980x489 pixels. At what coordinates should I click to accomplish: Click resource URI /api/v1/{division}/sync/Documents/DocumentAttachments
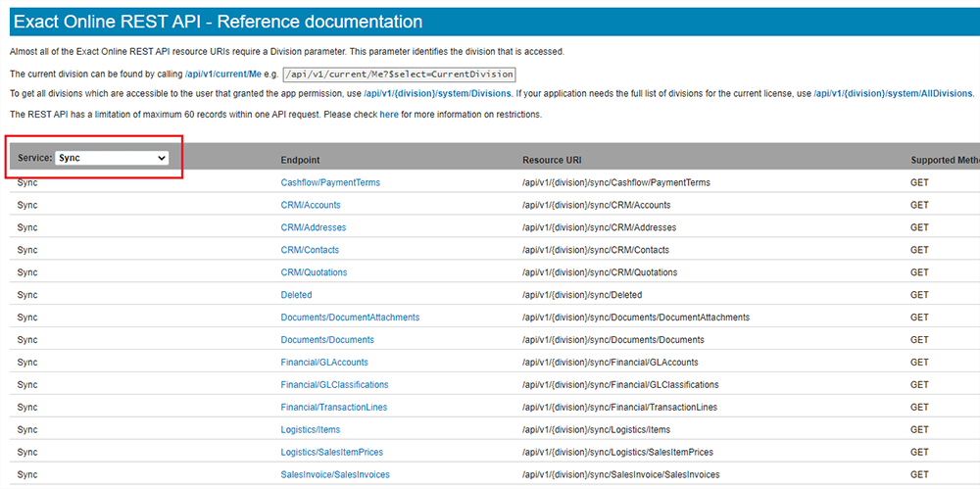coord(636,318)
